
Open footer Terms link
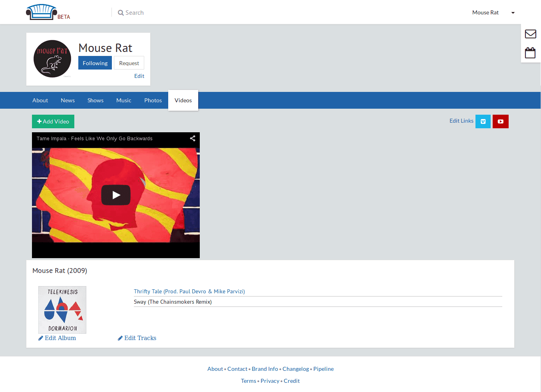(x=249, y=381)
